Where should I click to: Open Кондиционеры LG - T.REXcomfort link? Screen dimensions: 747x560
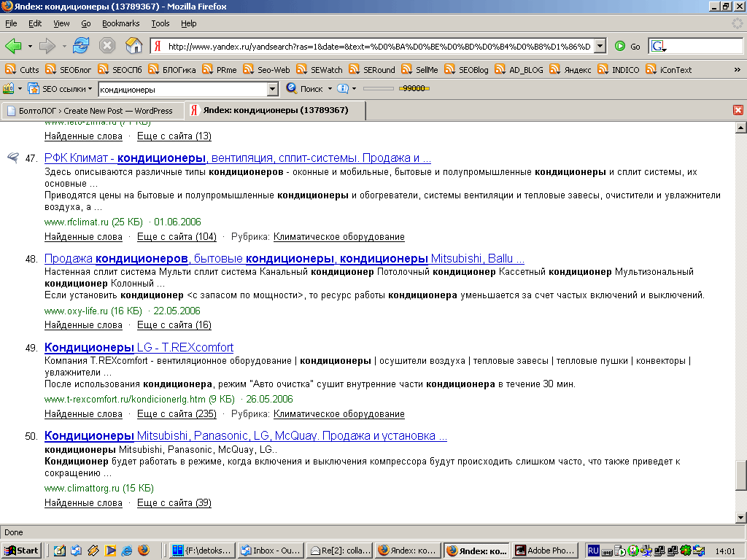[x=139, y=347]
